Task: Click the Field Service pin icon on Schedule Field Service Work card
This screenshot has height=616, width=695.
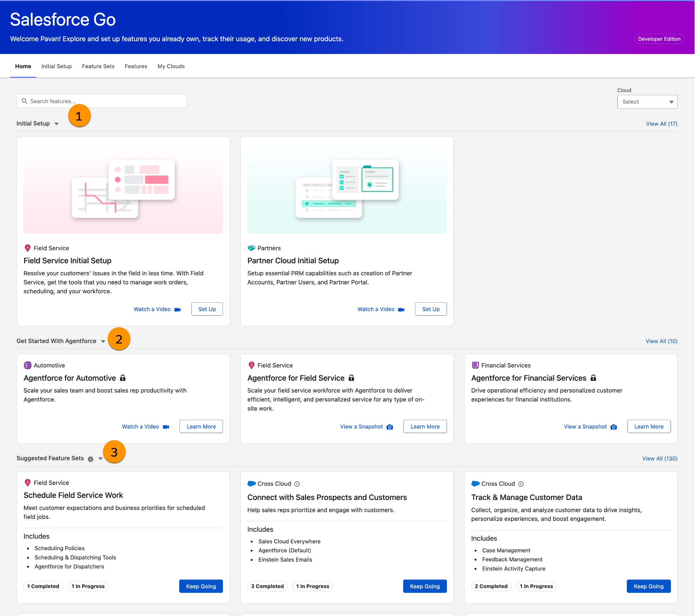Action: (28, 483)
